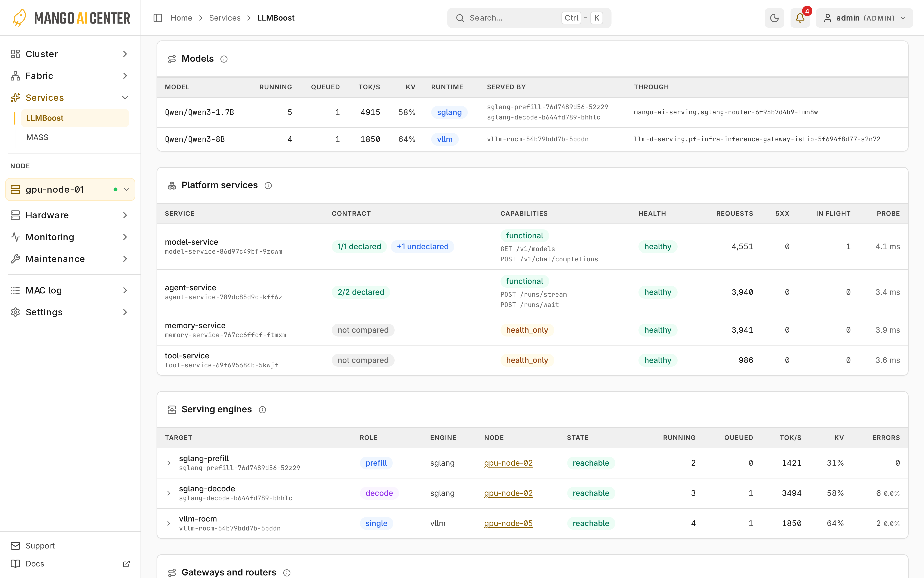Viewport: 924px width, 578px height.
Task: Click Gateways and routers info icon
Action: point(287,573)
